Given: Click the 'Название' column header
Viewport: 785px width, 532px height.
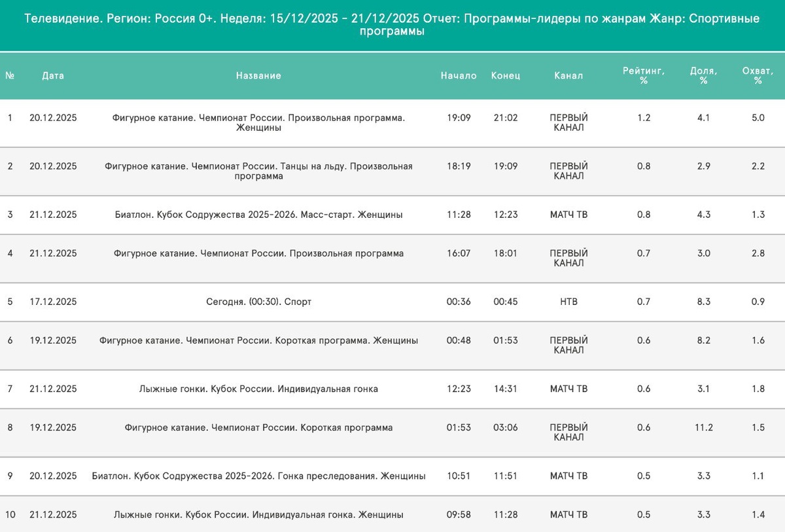Looking at the screenshot, I should pos(258,76).
